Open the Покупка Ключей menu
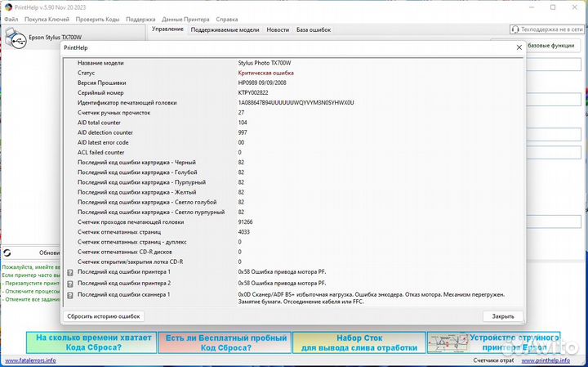 47,18
